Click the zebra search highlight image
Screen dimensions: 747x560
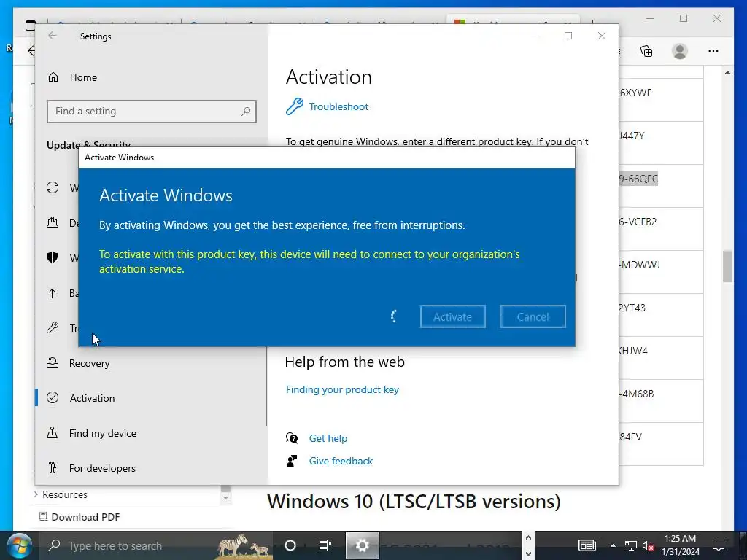(244, 545)
